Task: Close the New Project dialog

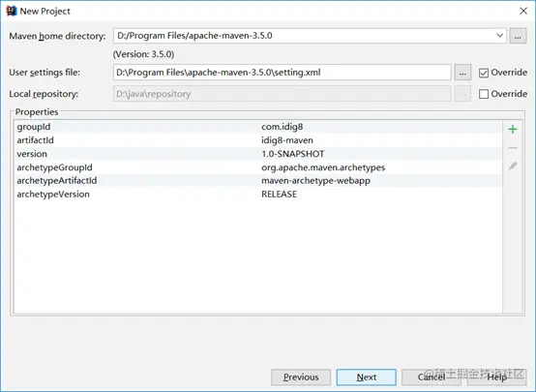Action: tap(523, 11)
